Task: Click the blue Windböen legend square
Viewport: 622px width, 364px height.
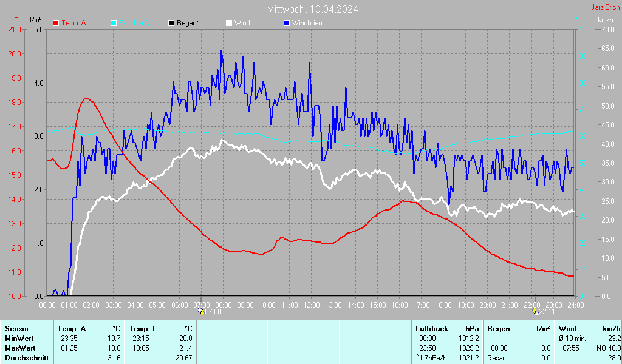Action: click(287, 23)
